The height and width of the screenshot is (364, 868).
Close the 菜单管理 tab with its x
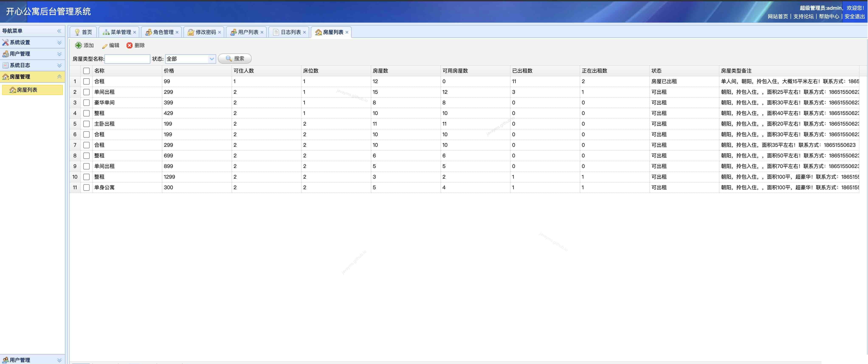135,32
